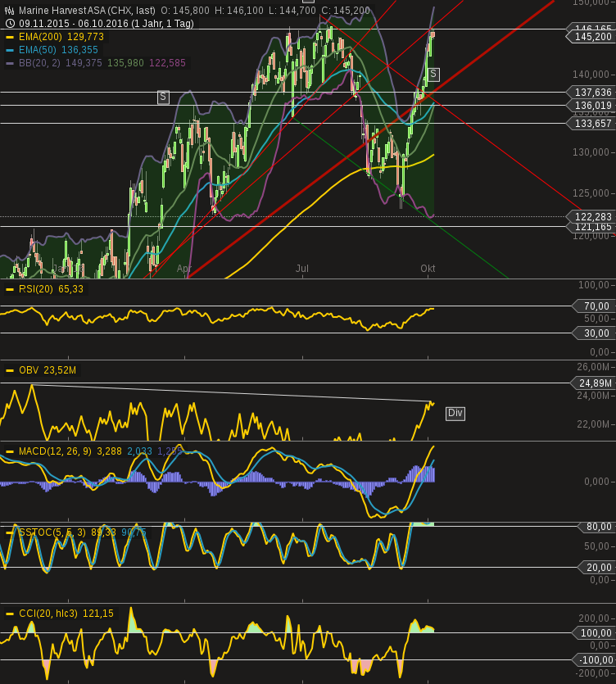The height and width of the screenshot is (684, 616).
Task: Select the 137,636 horizontal line price tag
Action: coord(591,92)
